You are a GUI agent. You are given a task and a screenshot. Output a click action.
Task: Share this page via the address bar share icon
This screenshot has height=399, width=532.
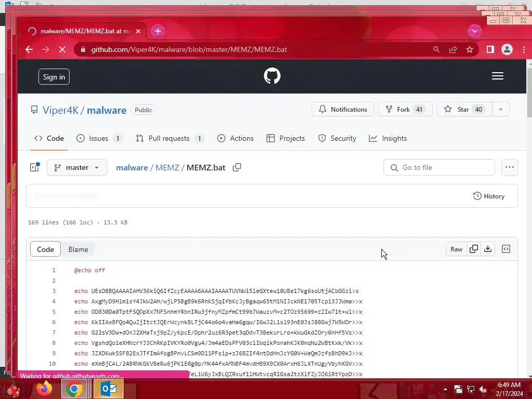point(453,49)
